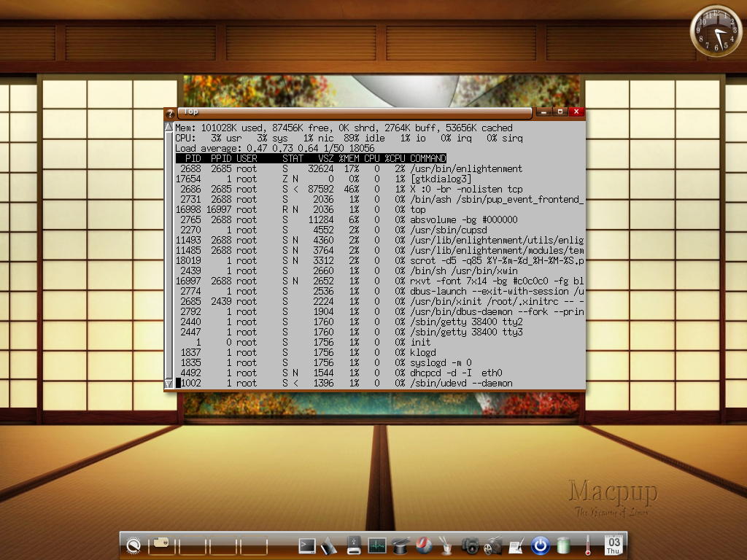Viewport: 747px width, 560px height.
Task: Launch the system monitor icon in dock
Action: click(377, 545)
